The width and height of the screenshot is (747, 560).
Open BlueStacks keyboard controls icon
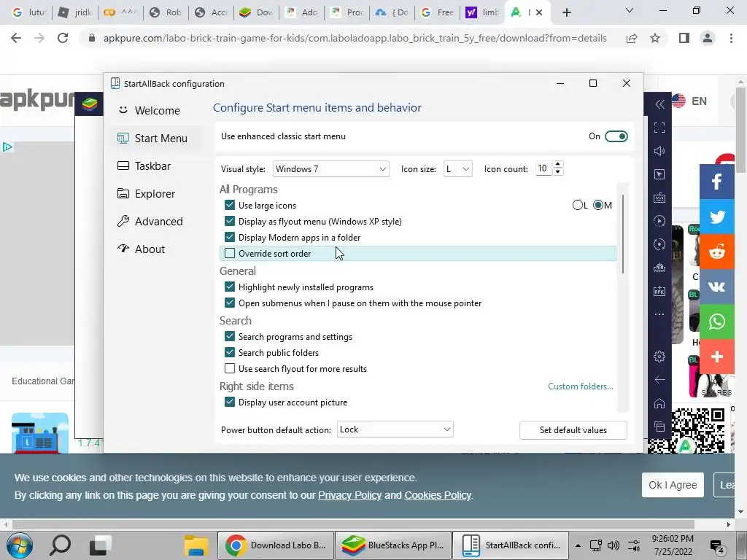[659, 198]
